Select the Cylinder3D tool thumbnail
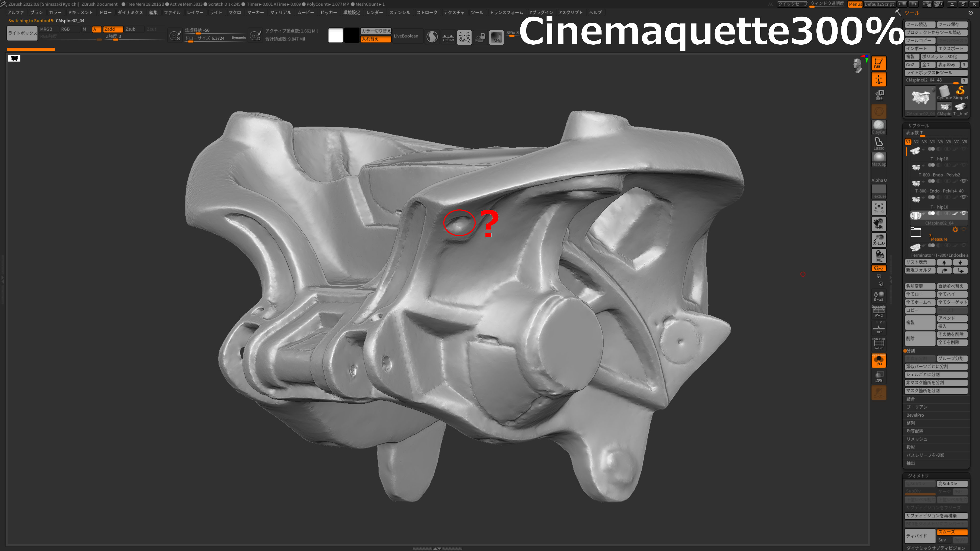The width and height of the screenshot is (980, 551). click(944, 92)
